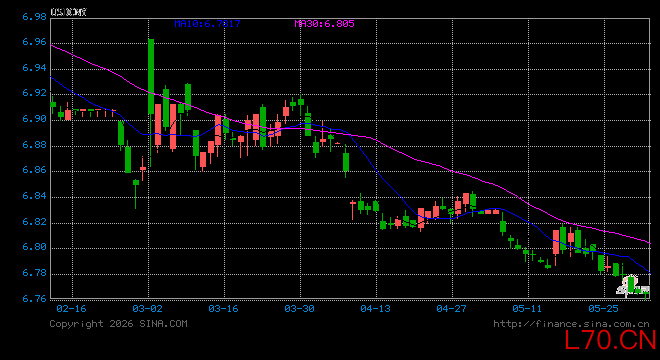Select the 6.76 price axis label
Image resolution: width=660 pixels, height=360 pixels.
pyautogui.click(x=34, y=299)
